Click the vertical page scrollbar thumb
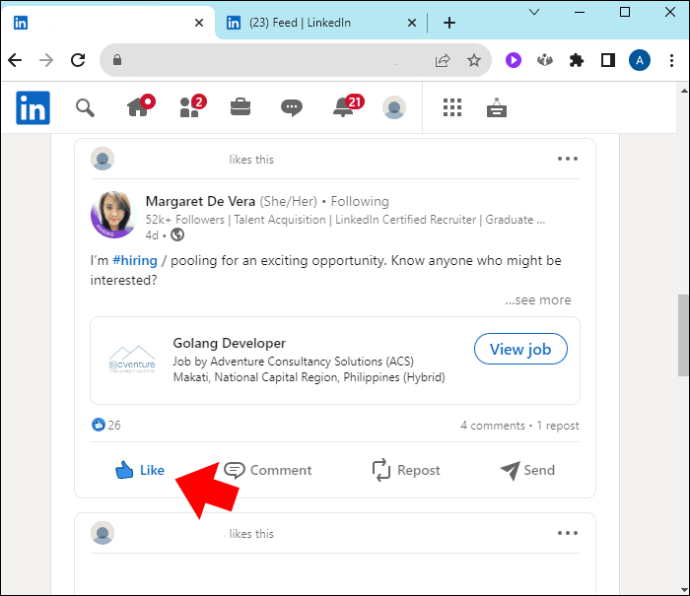Image resolution: width=690 pixels, height=596 pixels. click(x=683, y=335)
